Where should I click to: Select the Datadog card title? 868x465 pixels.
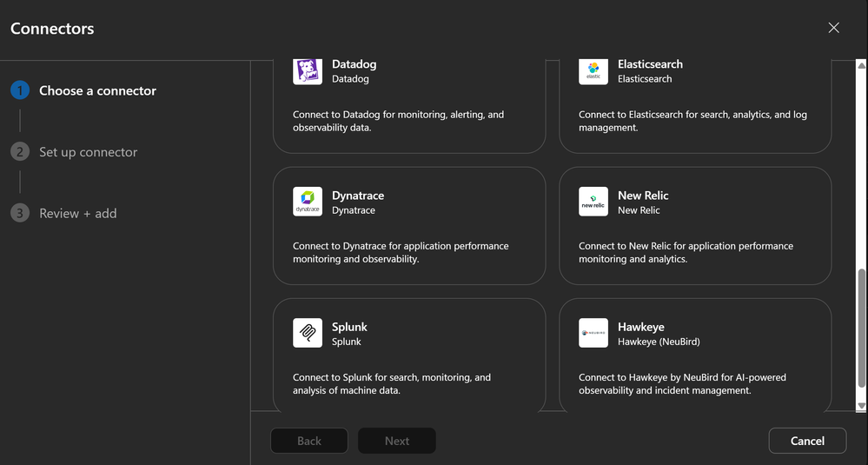click(354, 64)
